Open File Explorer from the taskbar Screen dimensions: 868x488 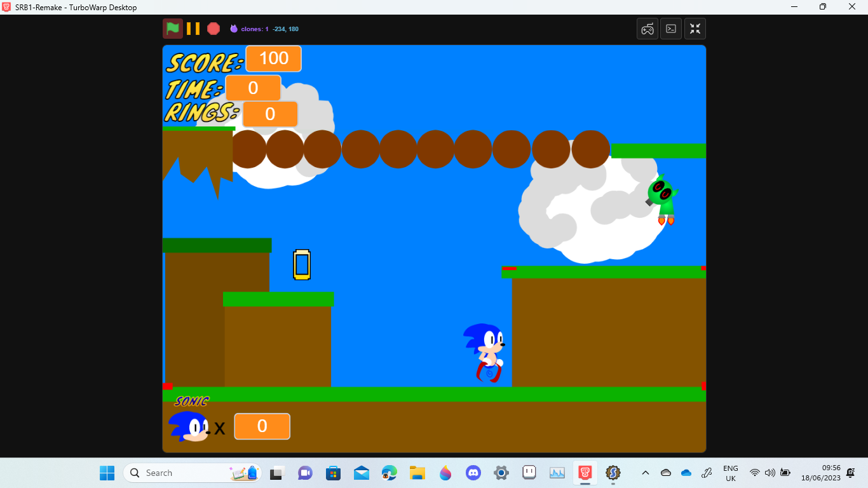[x=417, y=473]
